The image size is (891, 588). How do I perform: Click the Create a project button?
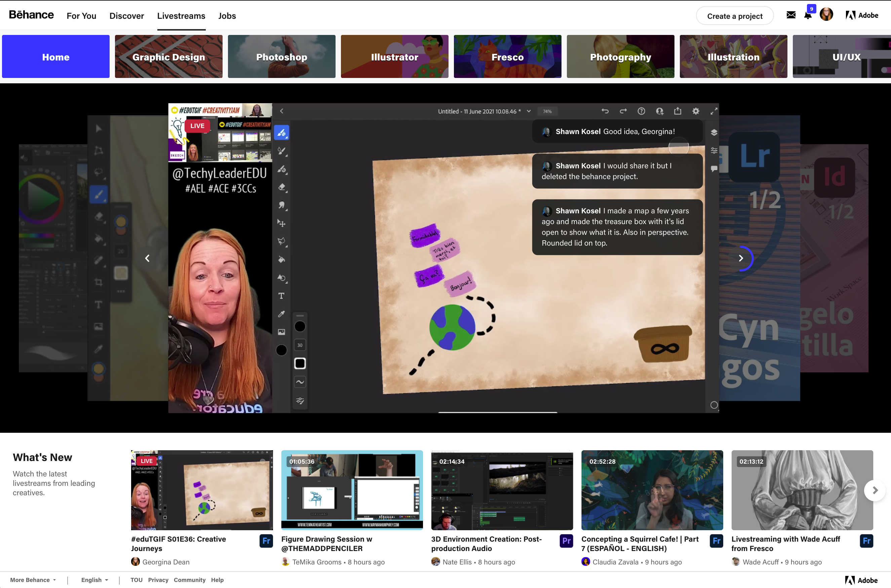pos(734,16)
